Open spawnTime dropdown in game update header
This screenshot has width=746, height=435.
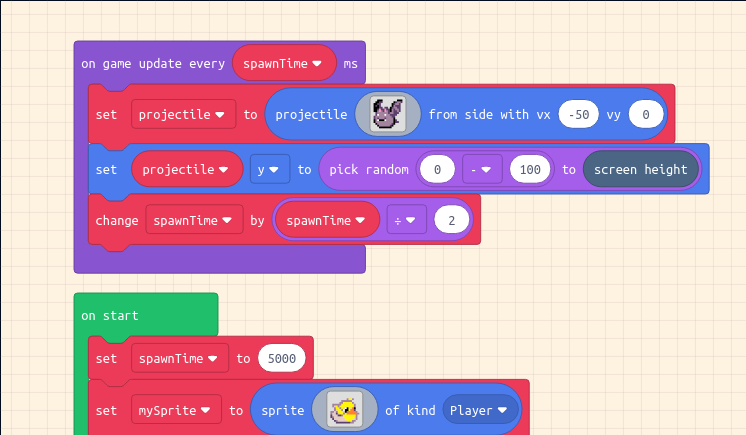(284, 63)
